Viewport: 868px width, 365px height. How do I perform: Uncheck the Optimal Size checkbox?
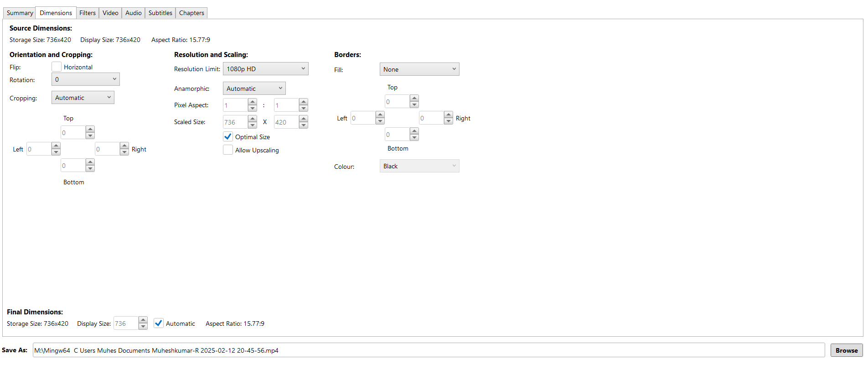228,136
